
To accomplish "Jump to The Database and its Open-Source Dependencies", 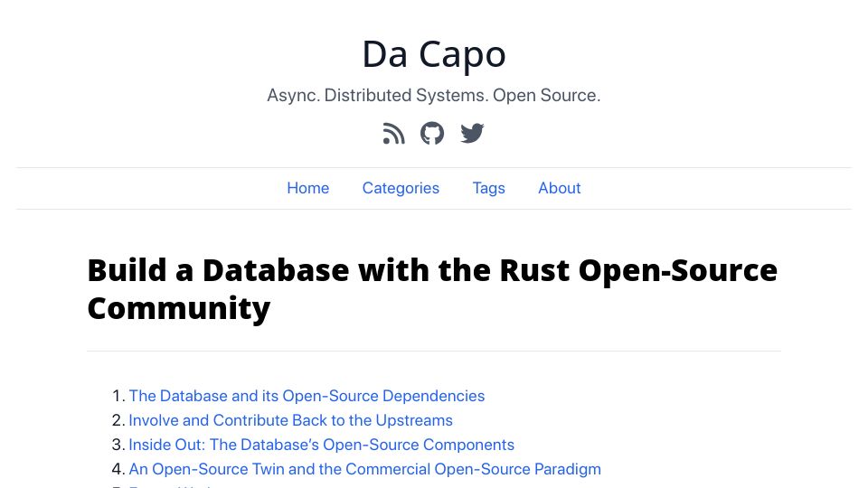I will pos(307,396).
